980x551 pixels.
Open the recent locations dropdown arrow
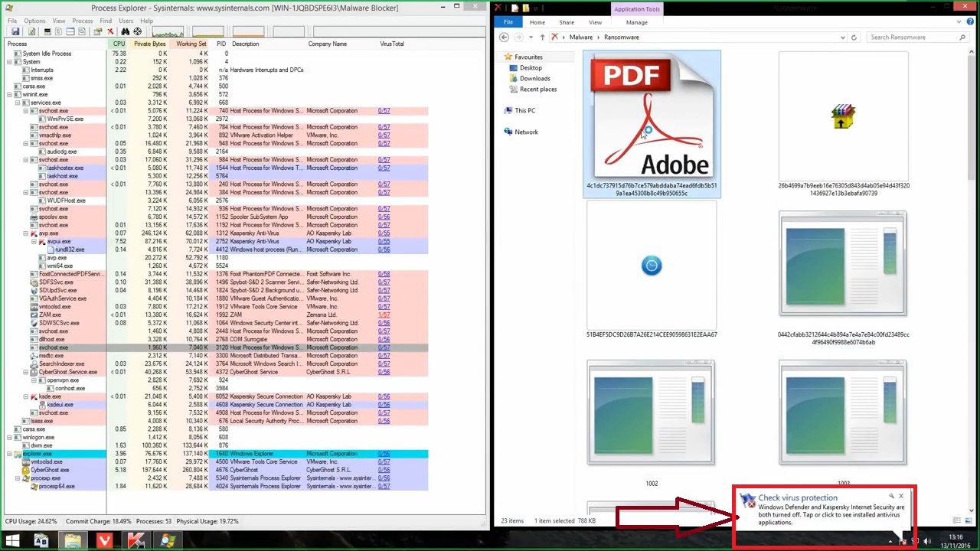pos(531,37)
